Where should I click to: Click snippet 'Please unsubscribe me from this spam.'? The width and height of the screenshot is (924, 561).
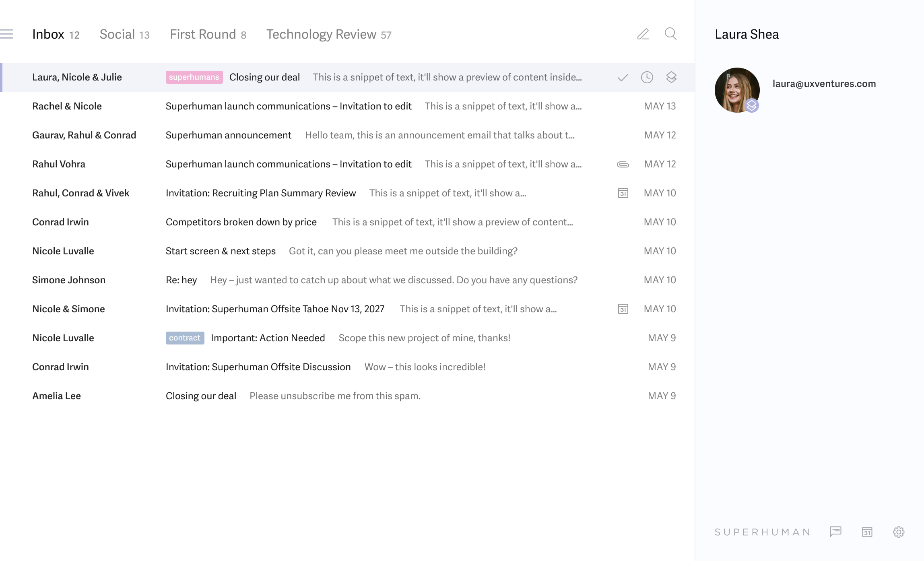335,396
